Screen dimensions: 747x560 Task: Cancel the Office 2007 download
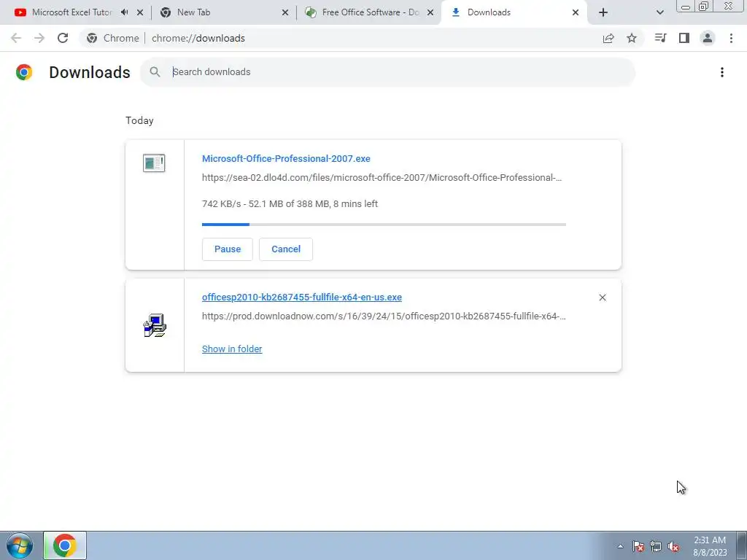pyautogui.click(x=286, y=249)
